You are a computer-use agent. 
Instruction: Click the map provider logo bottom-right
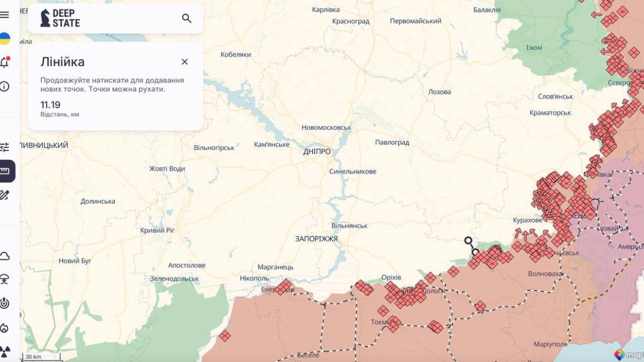pyautogui.click(x=628, y=354)
